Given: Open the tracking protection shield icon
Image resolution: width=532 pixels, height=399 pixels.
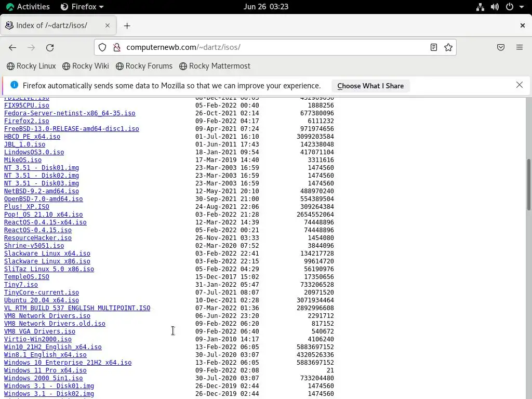Looking at the screenshot, I should (102, 47).
